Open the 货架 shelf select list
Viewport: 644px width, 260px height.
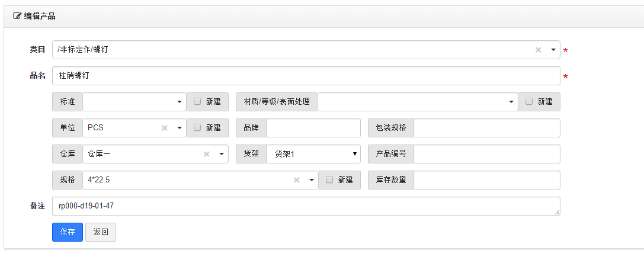click(x=354, y=154)
